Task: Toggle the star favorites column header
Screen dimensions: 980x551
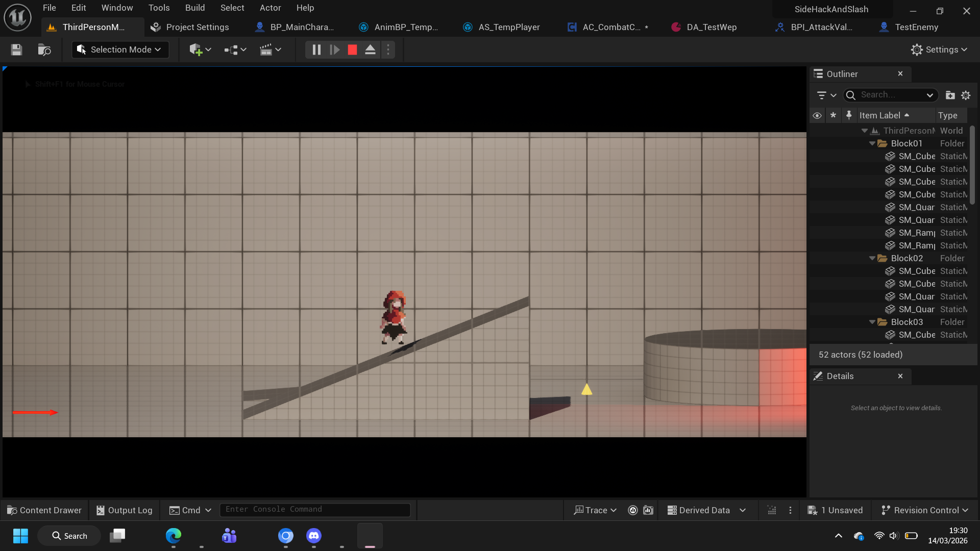Action: (833, 115)
